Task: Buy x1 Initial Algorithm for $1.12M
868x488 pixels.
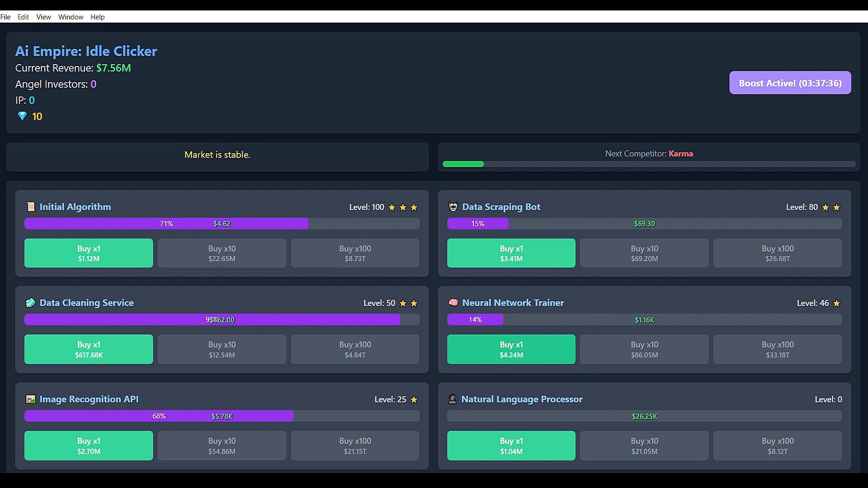Action: coord(89,253)
